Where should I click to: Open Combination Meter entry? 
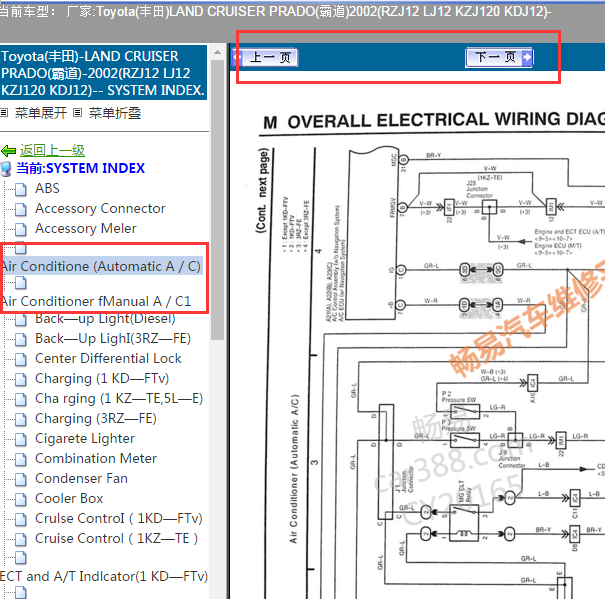(96, 459)
